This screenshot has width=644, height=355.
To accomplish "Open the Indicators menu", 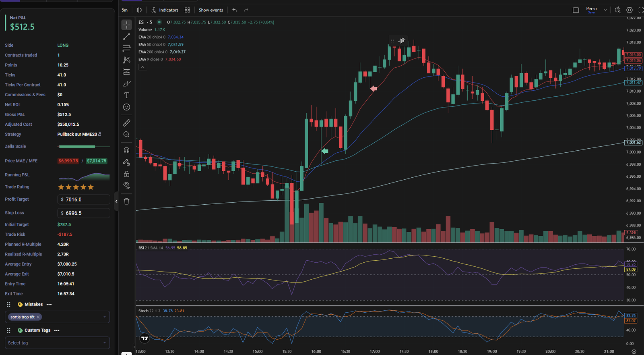I will 165,10.
